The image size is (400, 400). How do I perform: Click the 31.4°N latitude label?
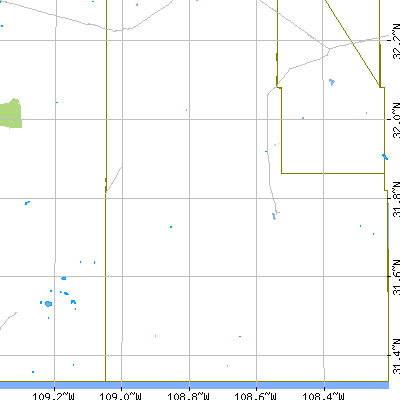coord(396,356)
